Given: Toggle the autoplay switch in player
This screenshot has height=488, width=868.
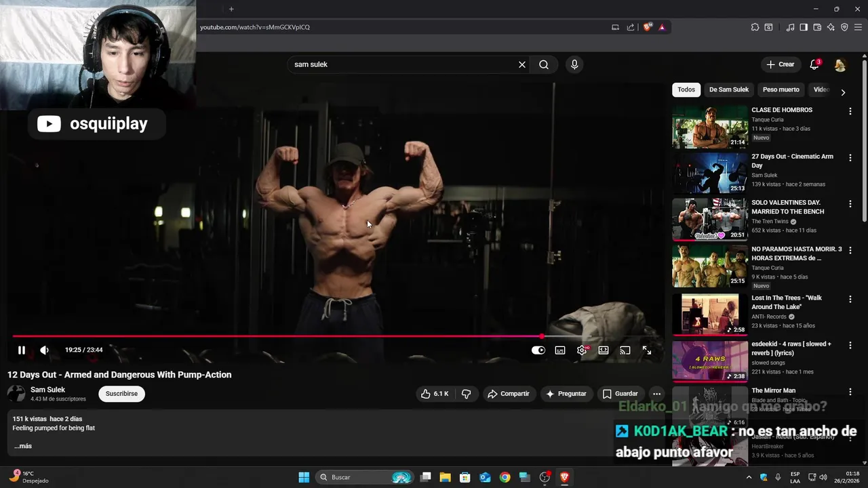Looking at the screenshot, I should pyautogui.click(x=538, y=350).
